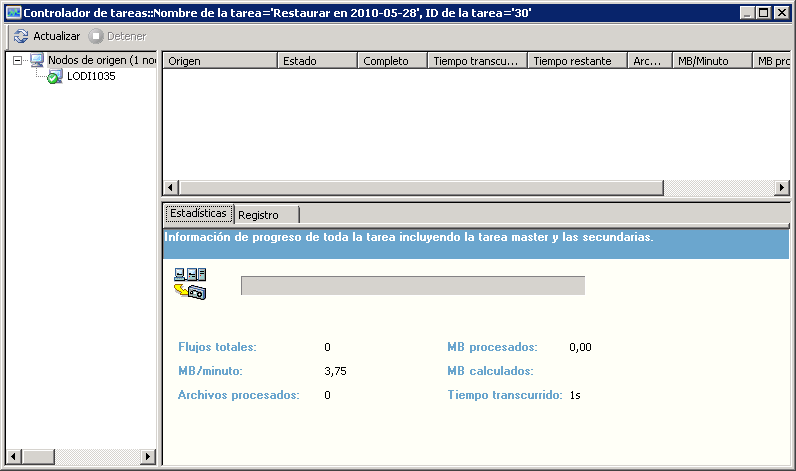
Task: Click the MB procesados value 0,00
Action: (x=580, y=347)
